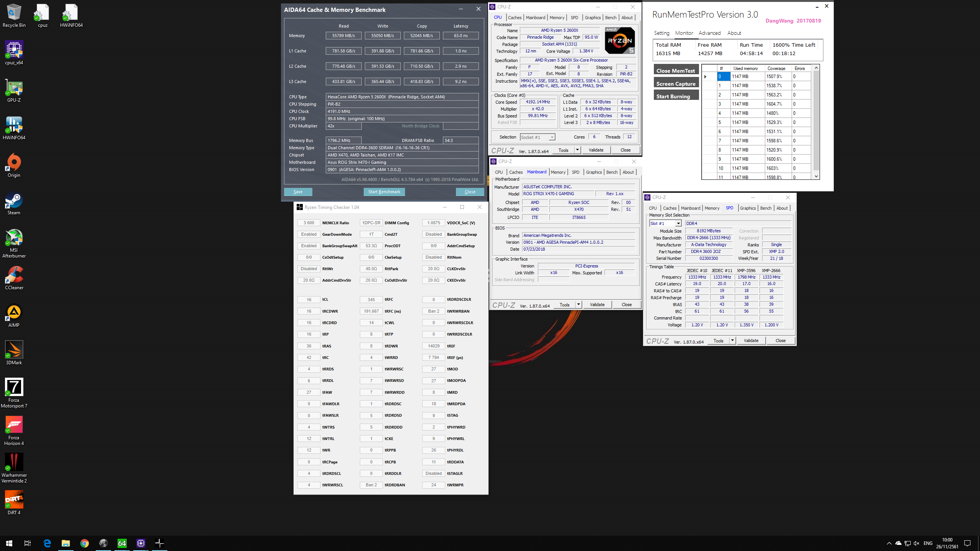This screenshot has height=551, width=980.
Task: Click the Memory Latency 63.0 ns value
Action: (x=461, y=36)
